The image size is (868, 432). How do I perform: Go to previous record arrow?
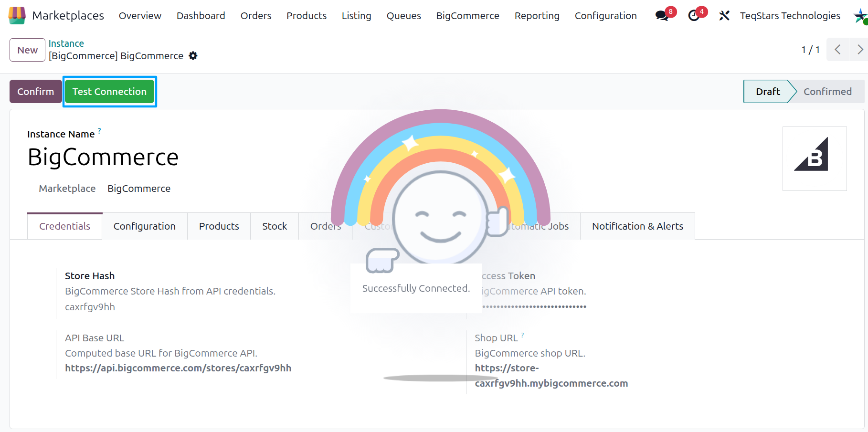[x=837, y=50]
